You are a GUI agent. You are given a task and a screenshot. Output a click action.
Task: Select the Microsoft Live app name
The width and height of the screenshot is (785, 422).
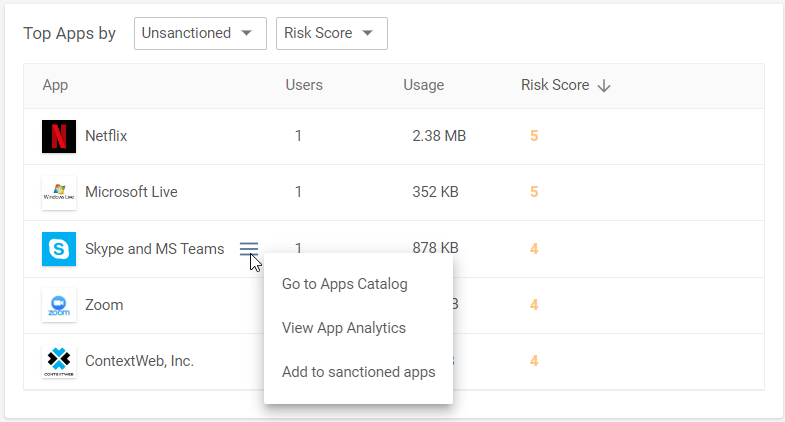coord(131,192)
